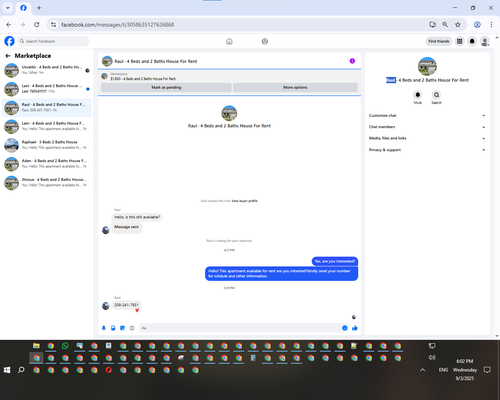Expand the Customize chat section
The width and height of the screenshot is (500, 400).
coord(427,116)
